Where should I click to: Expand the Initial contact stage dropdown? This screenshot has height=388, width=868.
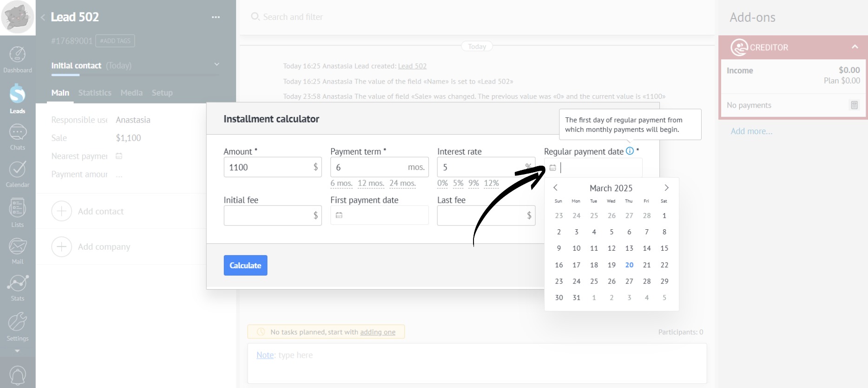[x=217, y=65]
